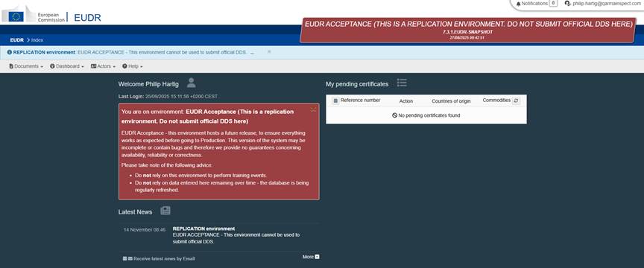The image size is (644, 268).
Task: Click the No pending certificates found message
Action: tap(426, 115)
